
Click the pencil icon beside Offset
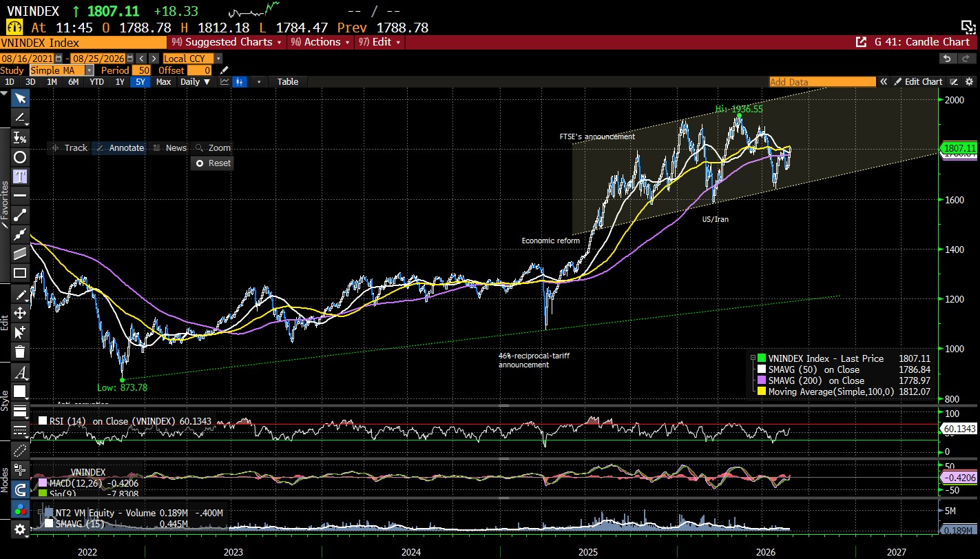point(224,70)
